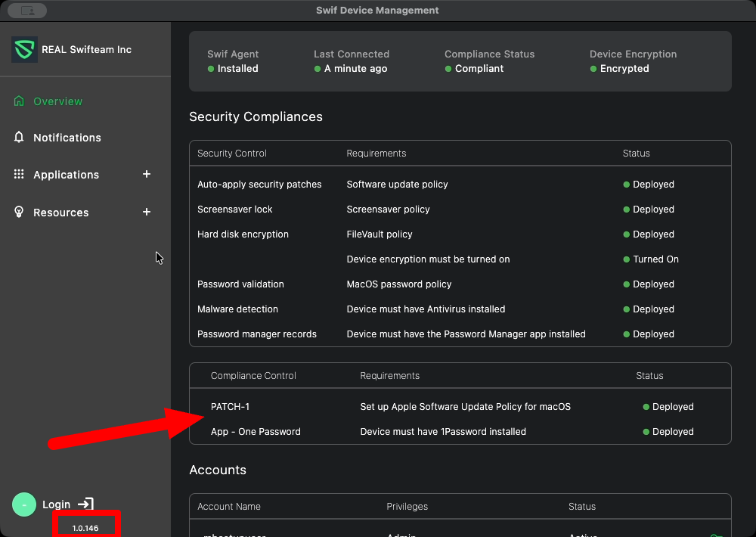Open the Notifications sidebar item
The height and width of the screenshot is (537, 756).
pos(67,138)
